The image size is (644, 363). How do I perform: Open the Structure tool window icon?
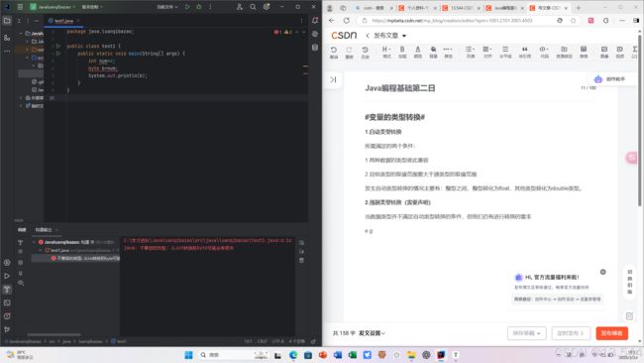pos(7,38)
